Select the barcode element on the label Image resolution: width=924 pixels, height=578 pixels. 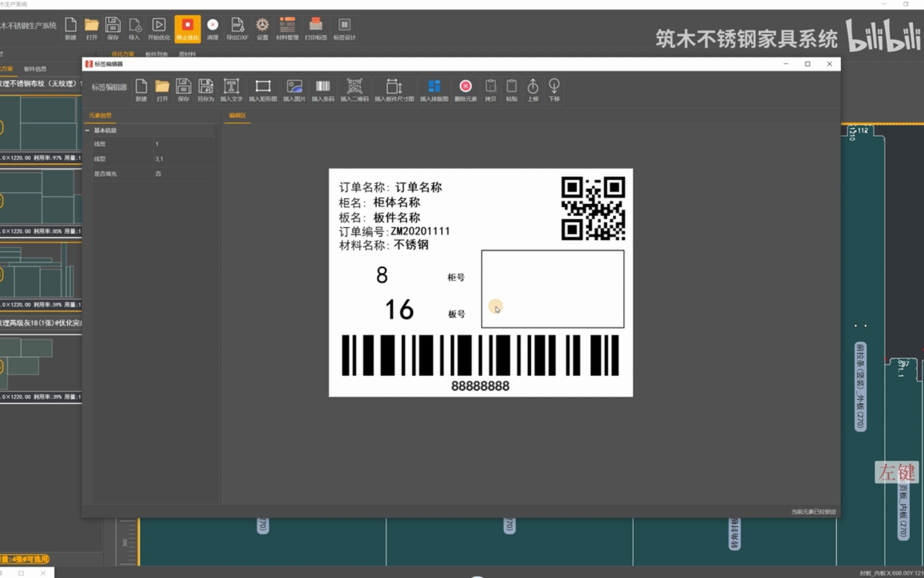pyautogui.click(x=480, y=355)
